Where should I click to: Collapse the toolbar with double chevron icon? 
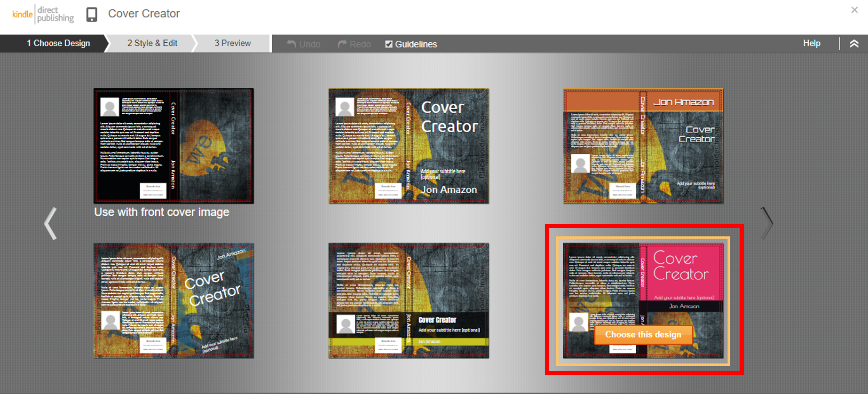854,44
